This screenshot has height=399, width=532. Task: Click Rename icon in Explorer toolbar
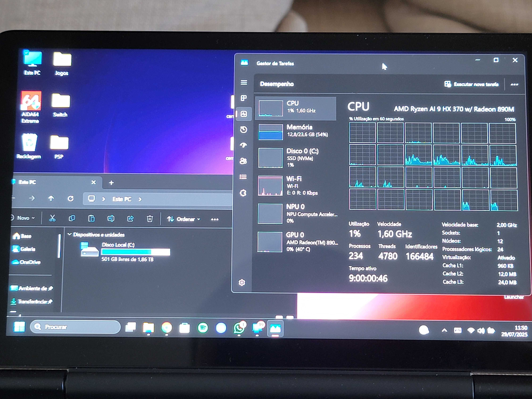111,219
